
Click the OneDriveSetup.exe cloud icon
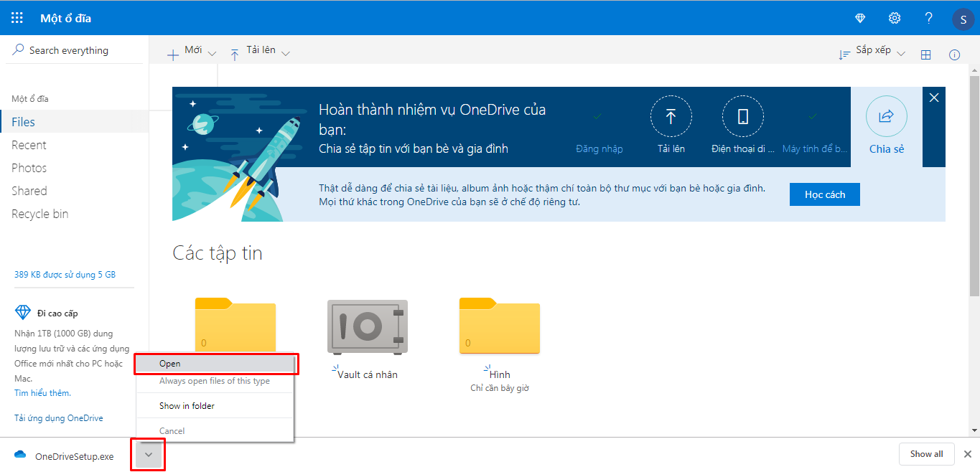[x=20, y=455]
